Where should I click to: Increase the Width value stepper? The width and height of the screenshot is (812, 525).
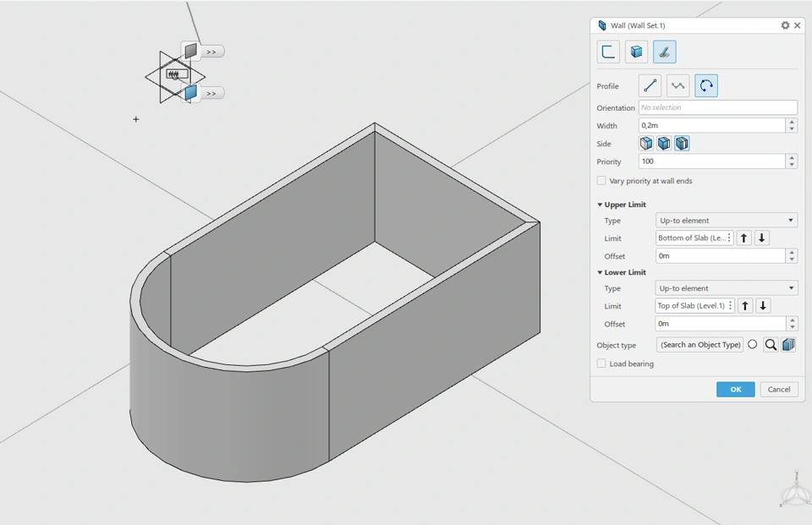(792, 123)
